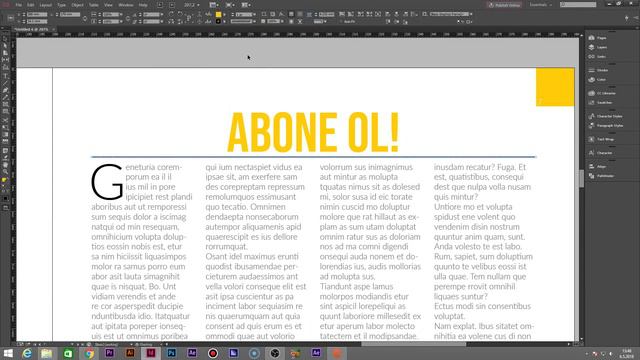Click the black stroke color swatch

coord(218,21)
